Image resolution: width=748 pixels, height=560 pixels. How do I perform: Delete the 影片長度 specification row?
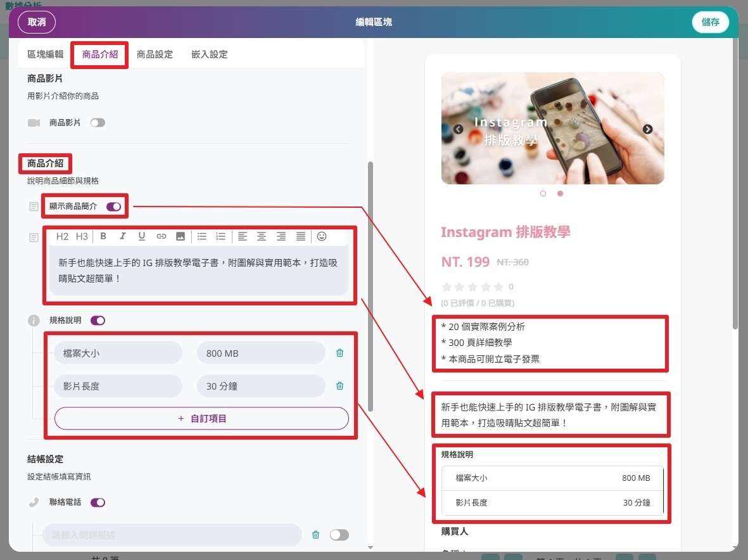[x=339, y=386]
